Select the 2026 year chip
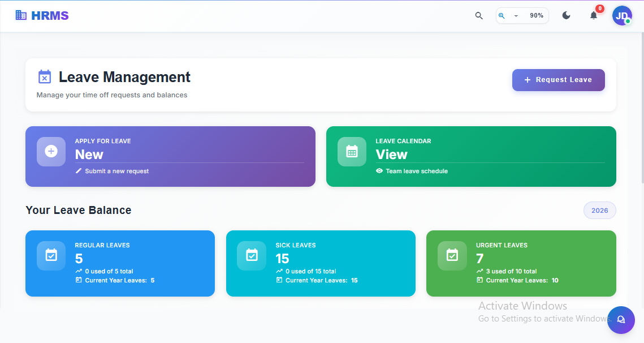 pyautogui.click(x=600, y=210)
